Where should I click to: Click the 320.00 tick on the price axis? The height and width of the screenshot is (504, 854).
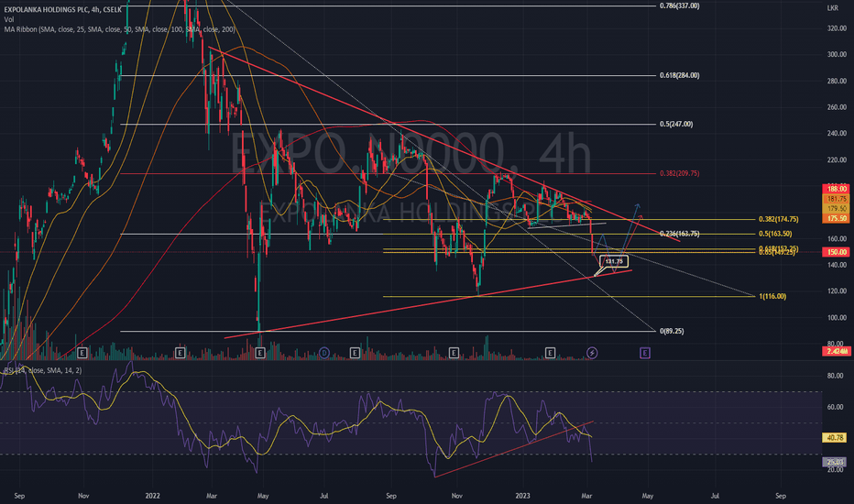838,28
